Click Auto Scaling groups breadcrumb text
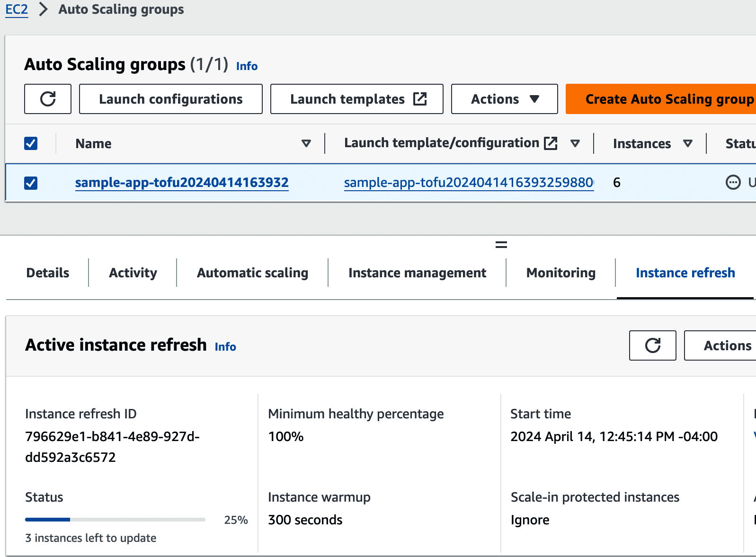The image size is (756, 557). tap(121, 9)
